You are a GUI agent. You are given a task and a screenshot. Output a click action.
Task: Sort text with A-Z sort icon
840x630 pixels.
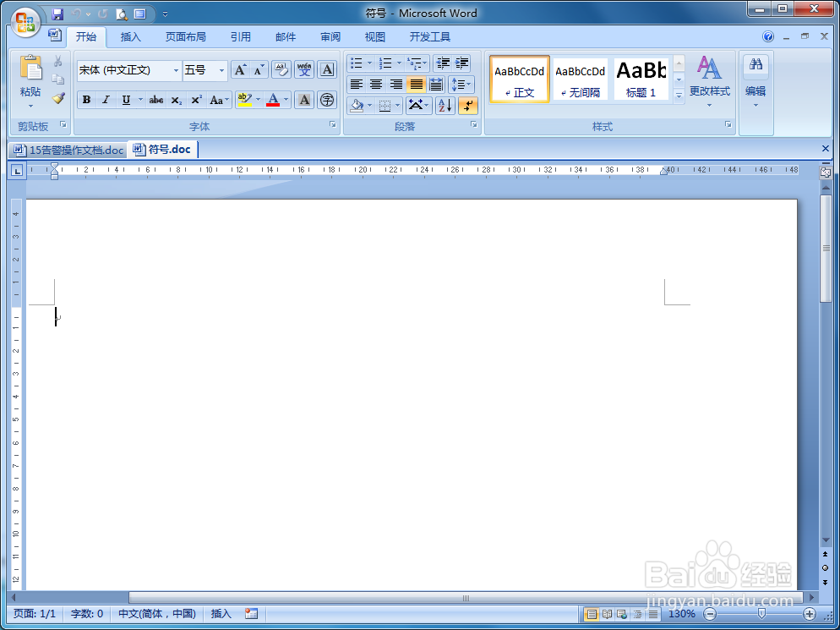click(445, 106)
